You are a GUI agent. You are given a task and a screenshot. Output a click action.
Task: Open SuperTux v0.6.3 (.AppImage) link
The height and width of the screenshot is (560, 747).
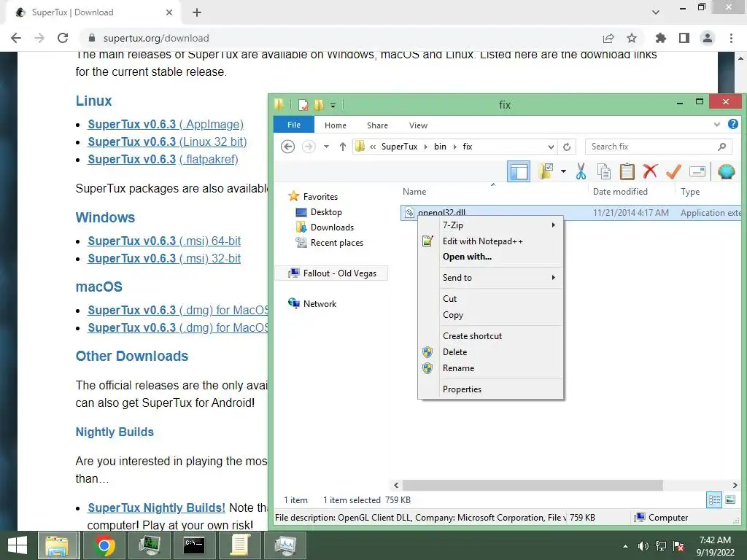[166, 124]
